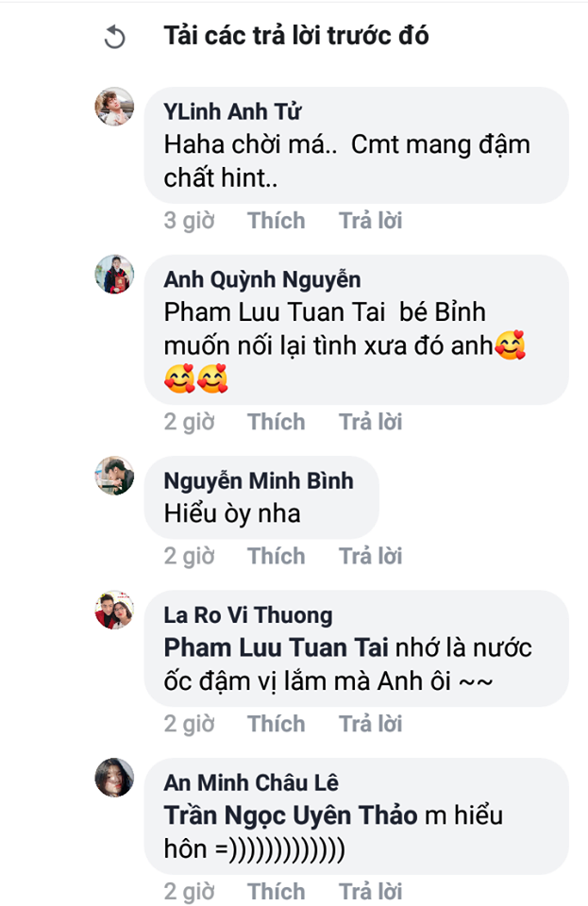The width and height of the screenshot is (588, 906).
Task: Reply to YLinh Anh Tử's comment
Action: [370, 221]
